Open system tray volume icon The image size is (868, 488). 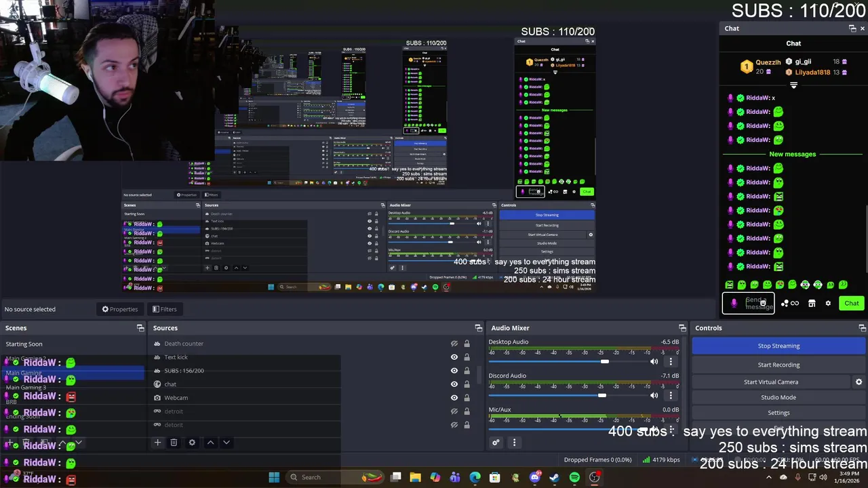click(x=823, y=477)
